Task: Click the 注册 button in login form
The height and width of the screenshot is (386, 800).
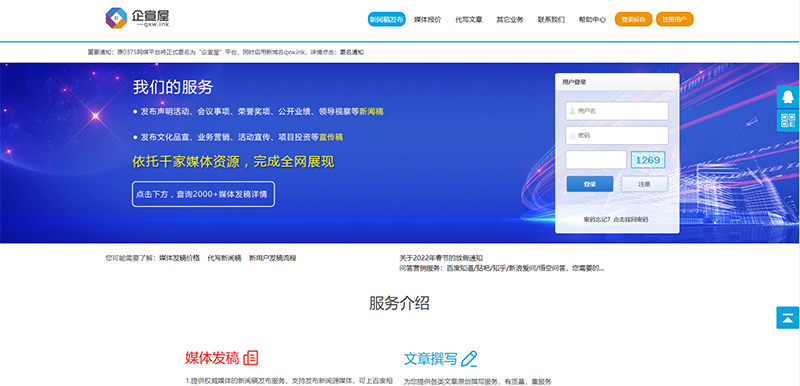Action: tap(644, 184)
